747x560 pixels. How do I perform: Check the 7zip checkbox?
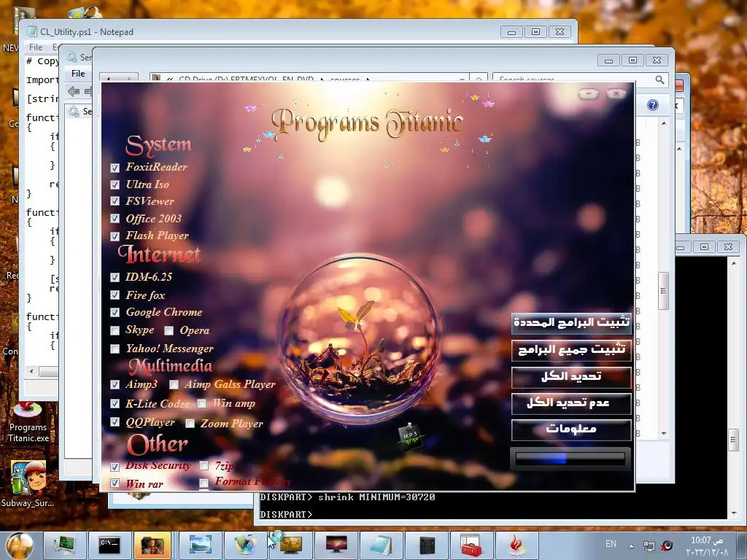tap(204, 466)
